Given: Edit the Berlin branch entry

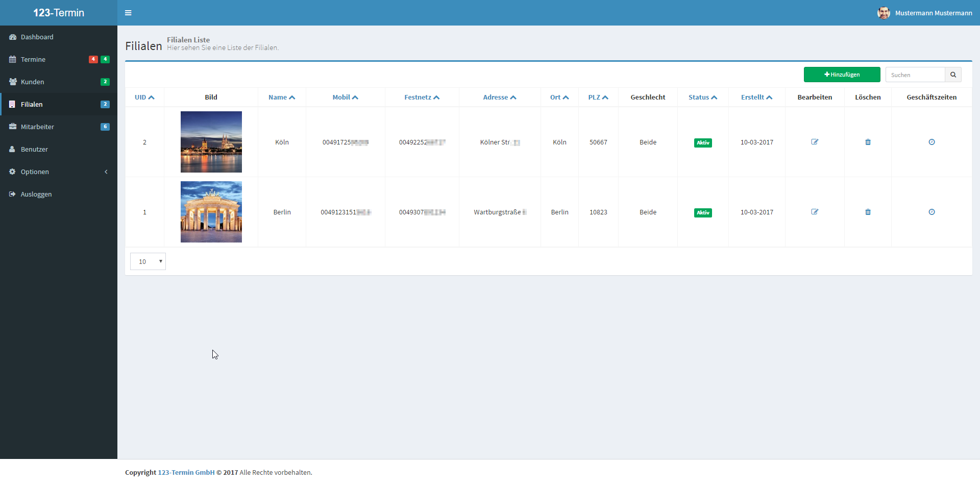Looking at the screenshot, I should 815,212.
